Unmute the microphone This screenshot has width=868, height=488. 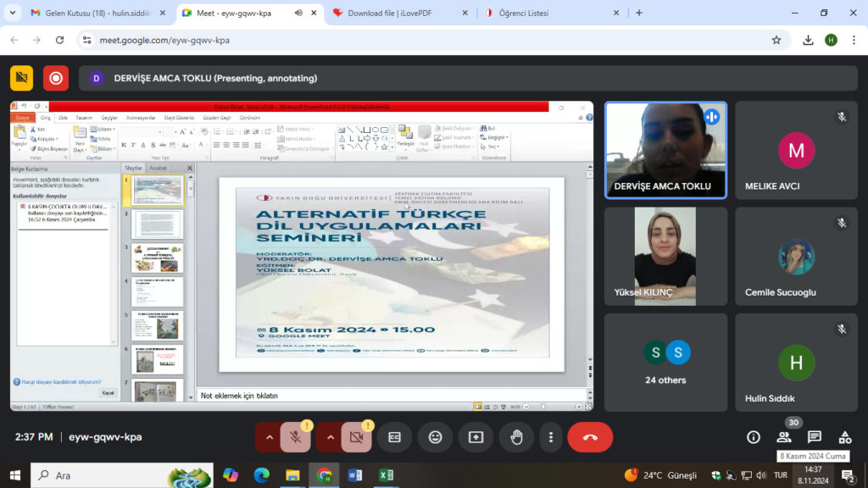(295, 437)
